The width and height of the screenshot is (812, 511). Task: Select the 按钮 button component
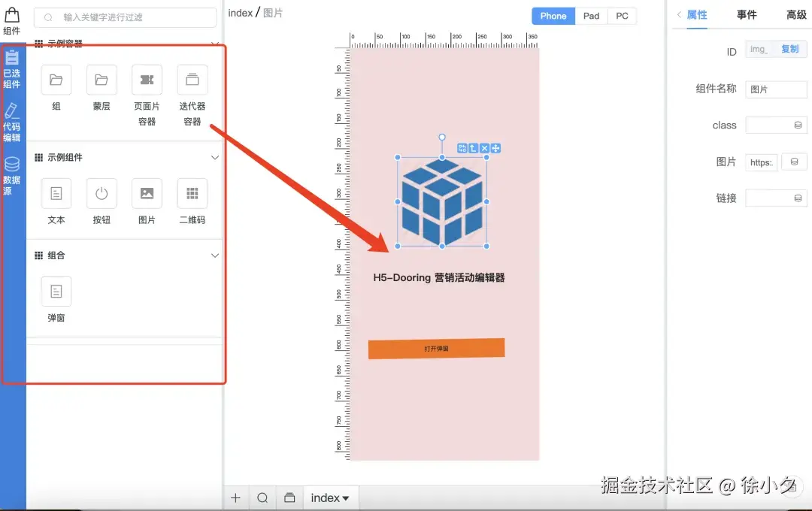[101, 193]
